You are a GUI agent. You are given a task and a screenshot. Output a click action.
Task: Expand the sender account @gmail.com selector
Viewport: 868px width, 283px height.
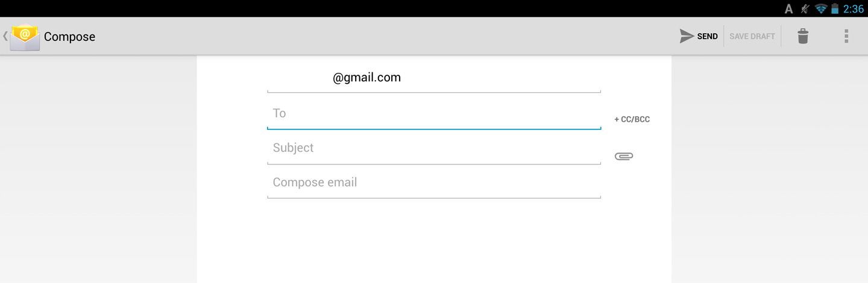pos(434,78)
